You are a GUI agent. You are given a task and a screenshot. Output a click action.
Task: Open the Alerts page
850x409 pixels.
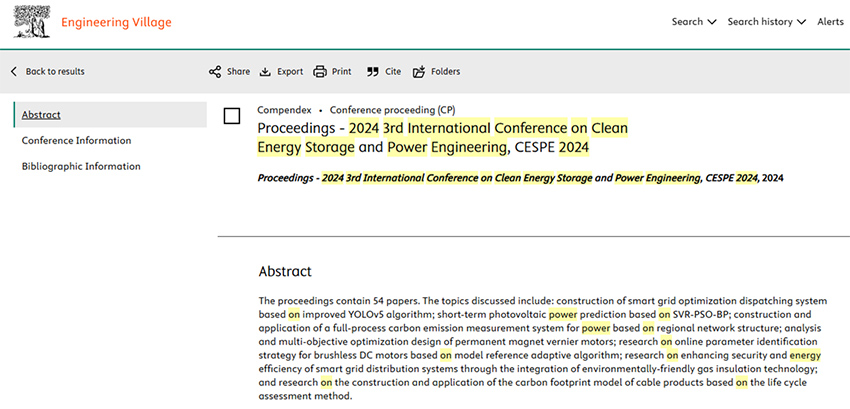tap(830, 22)
